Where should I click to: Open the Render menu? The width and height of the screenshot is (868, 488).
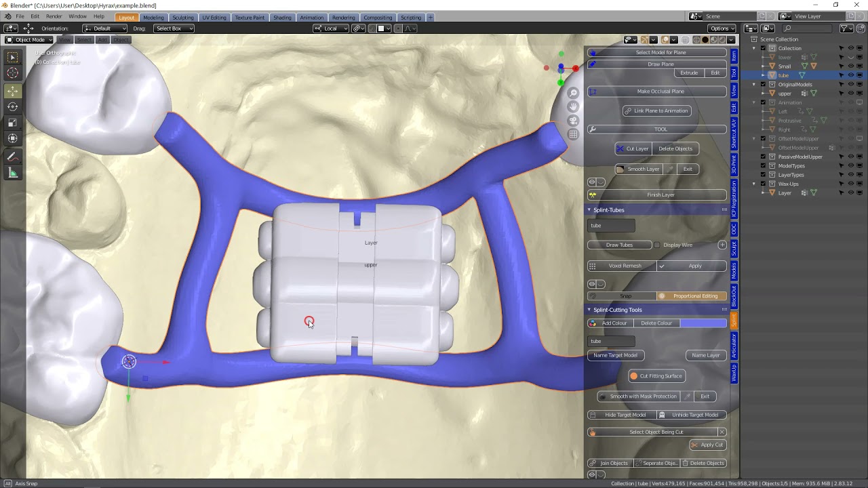(x=54, y=16)
